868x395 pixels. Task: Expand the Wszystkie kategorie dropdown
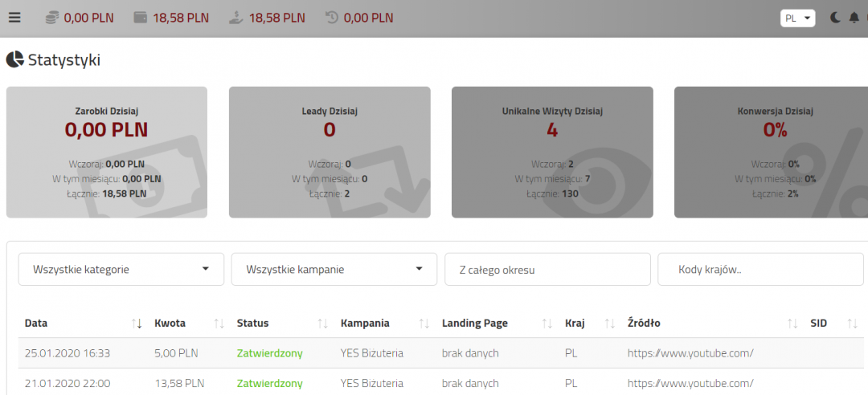[x=121, y=270]
